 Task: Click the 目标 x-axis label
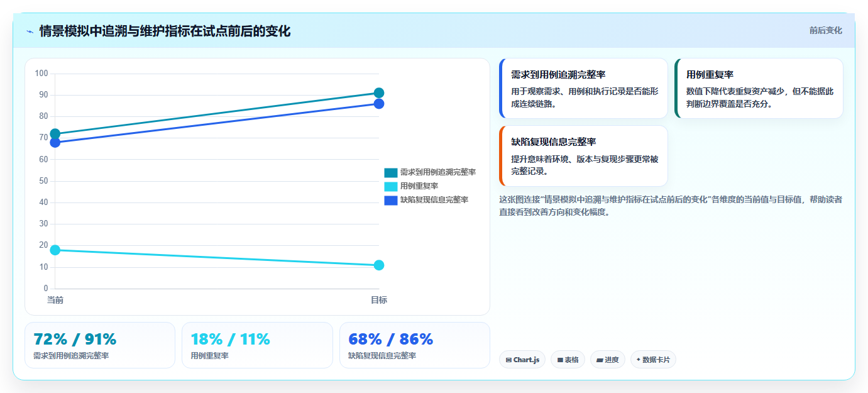(x=379, y=300)
